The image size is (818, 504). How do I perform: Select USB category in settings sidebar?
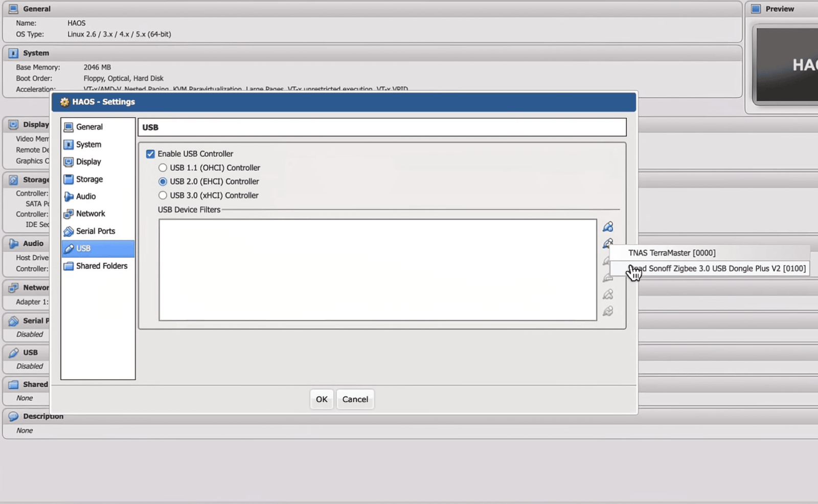(x=98, y=248)
